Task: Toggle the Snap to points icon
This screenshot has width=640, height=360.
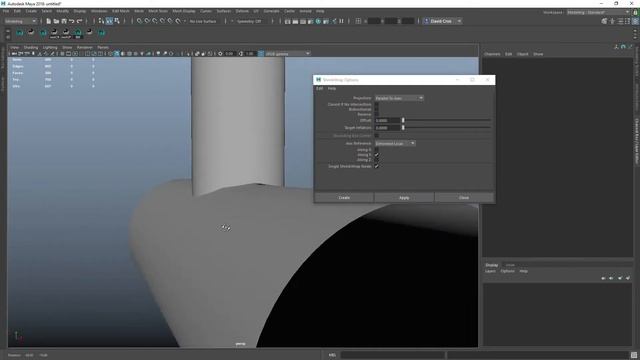Action: (155, 21)
